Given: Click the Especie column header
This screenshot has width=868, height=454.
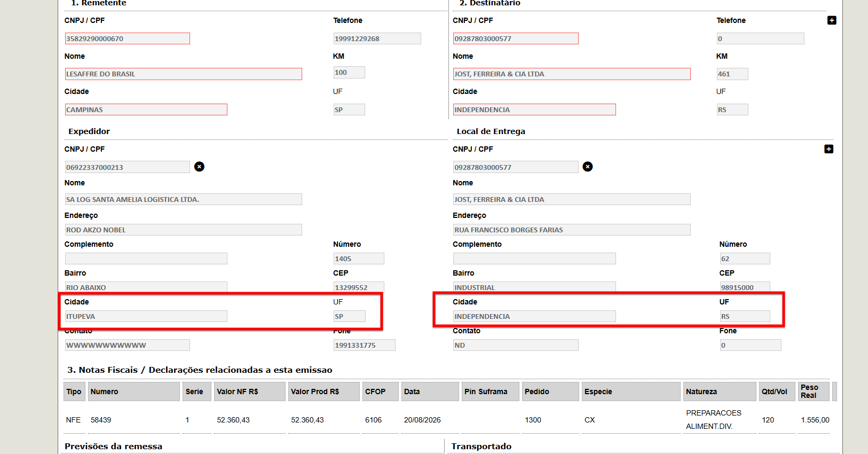Looking at the screenshot, I should (x=632, y=392).
